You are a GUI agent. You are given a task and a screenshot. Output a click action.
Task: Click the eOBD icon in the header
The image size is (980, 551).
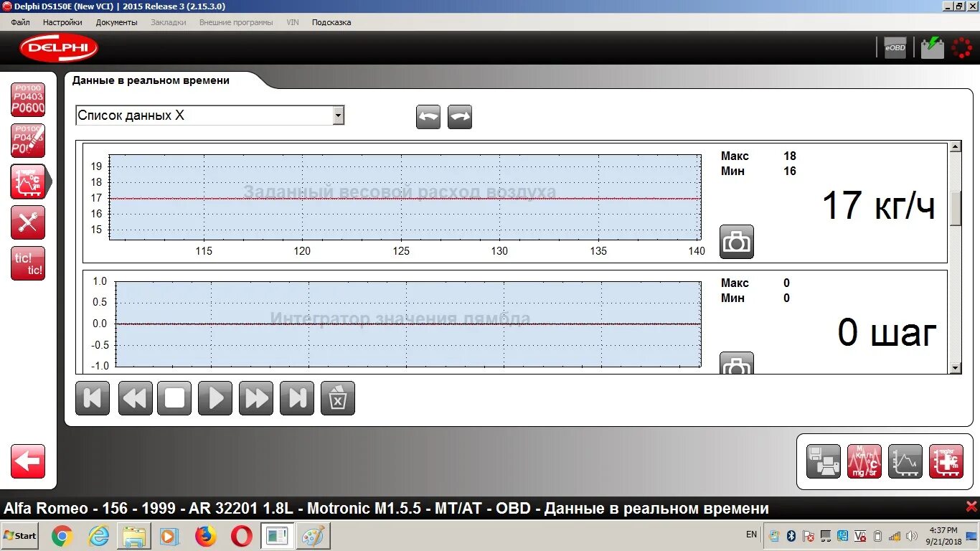pyautogui.click(x=895, y=48)
